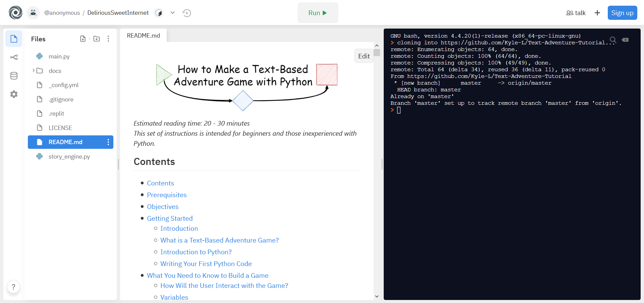Viewport: 644px width, 303px height.
Task: Click the repl language badge icon
Action: [159, 13]
